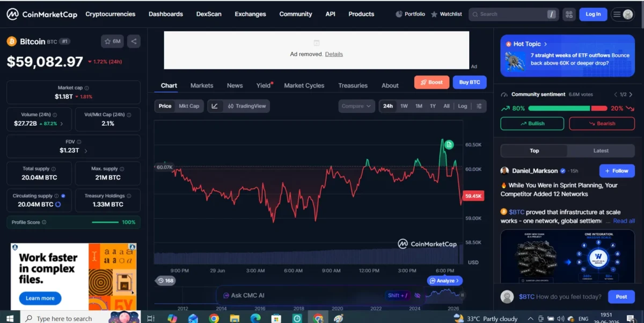This screenshot has height=323, width=644.
Task: Select the line chart style icon
Action: 215,106
